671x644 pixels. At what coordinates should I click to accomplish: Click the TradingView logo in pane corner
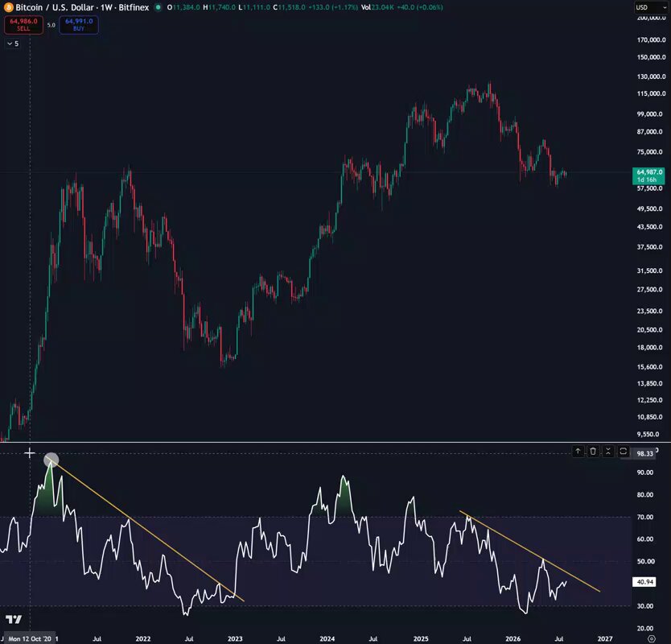14,619
